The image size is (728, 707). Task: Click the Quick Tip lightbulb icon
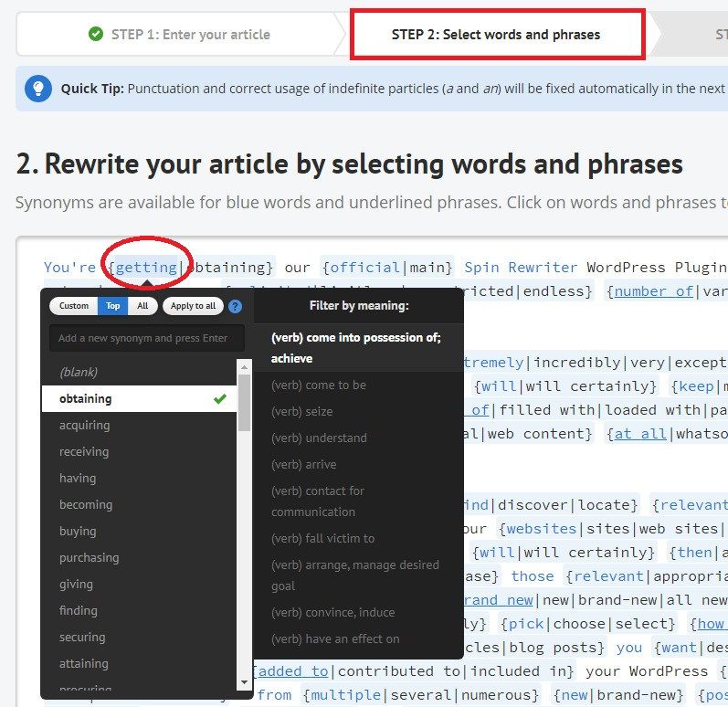[x=38, y=89]
